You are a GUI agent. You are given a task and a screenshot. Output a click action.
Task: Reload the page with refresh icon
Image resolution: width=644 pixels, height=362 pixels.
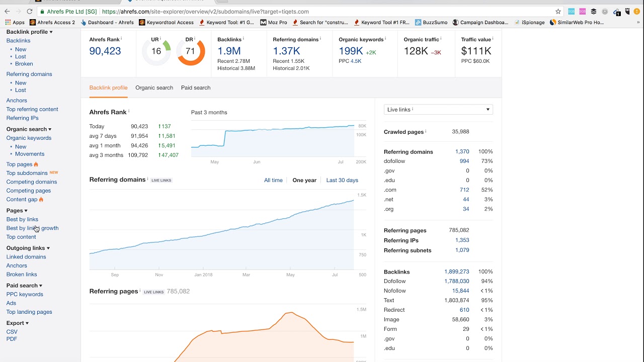pyautogui.click(x=30, y=11)
